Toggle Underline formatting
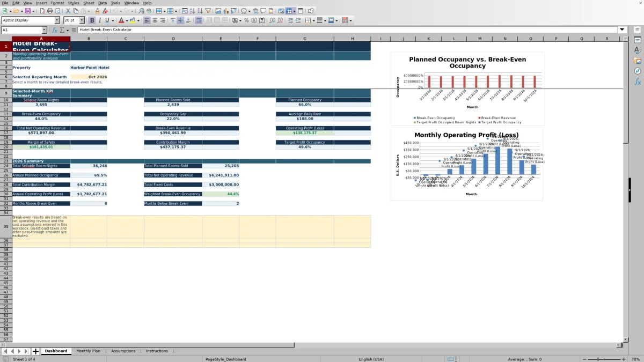The image size is (644, 362). point(107,20)
